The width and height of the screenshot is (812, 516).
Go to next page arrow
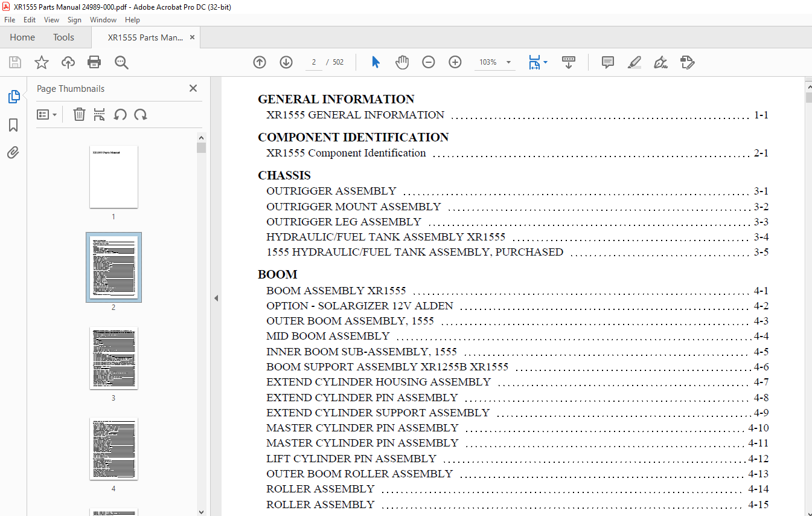286,62
